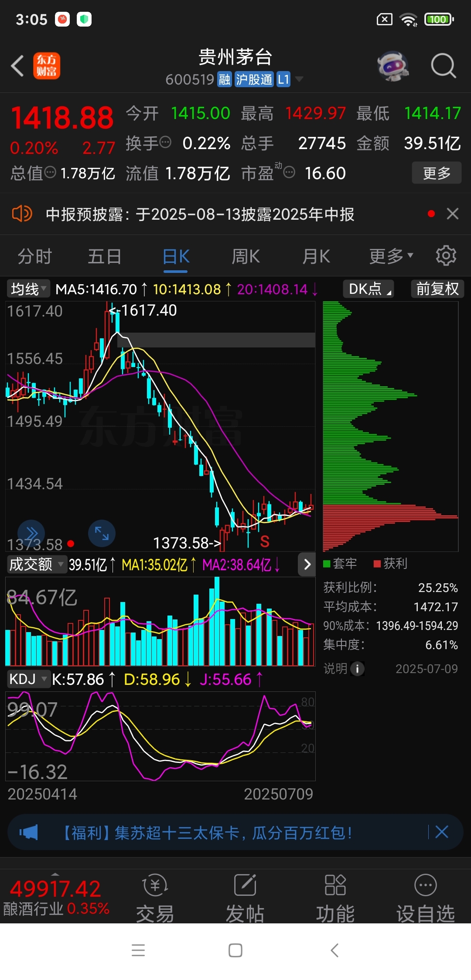Switch to 分时 chart tab

coord(35,256)
